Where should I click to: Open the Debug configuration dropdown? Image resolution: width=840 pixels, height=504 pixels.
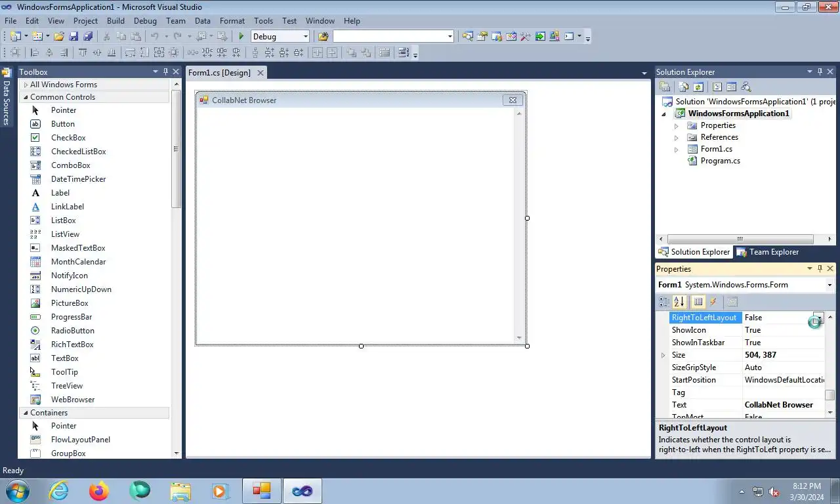(x=305, y=37)
